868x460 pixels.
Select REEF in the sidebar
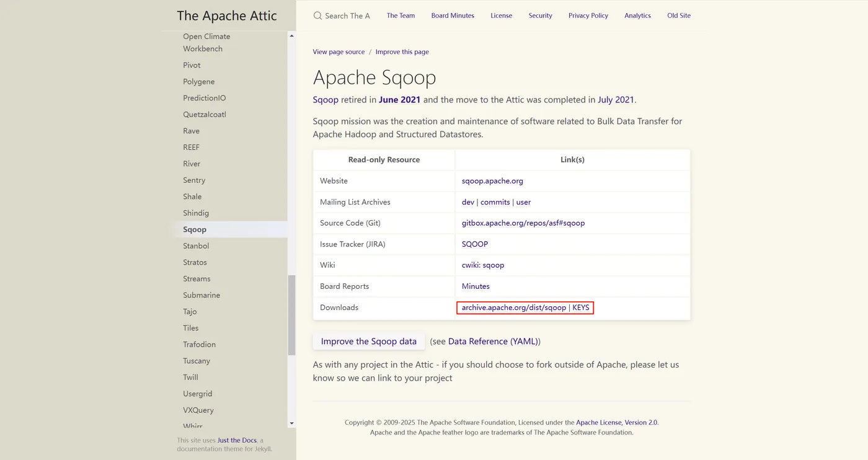191,148
